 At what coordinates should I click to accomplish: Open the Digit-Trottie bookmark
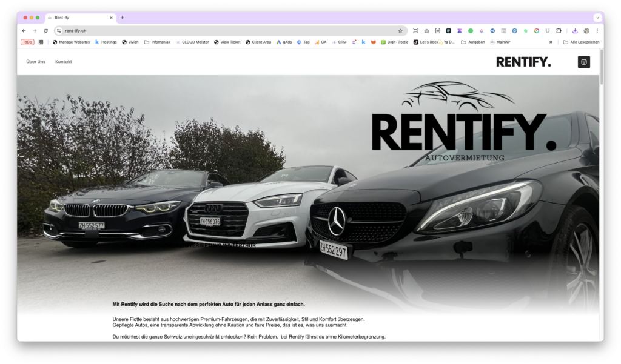(x=394, y=42)
